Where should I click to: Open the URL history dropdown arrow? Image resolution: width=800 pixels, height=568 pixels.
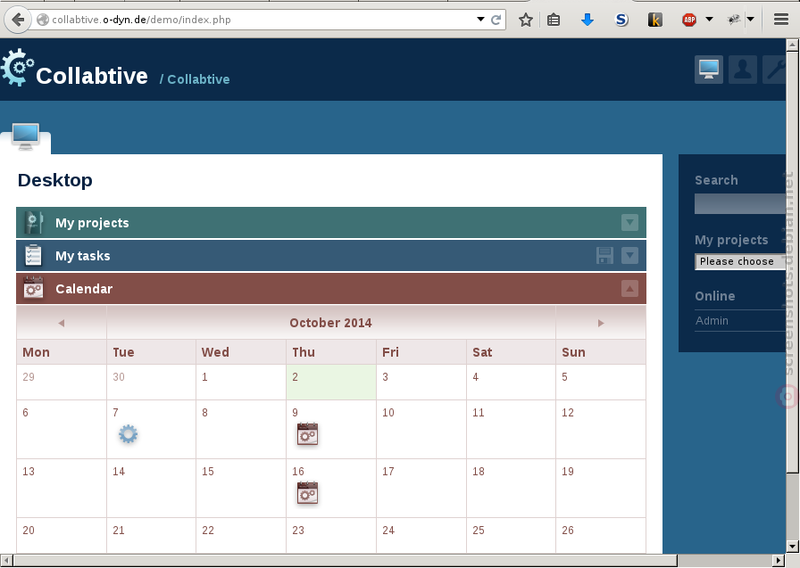(x=481, y=19)
